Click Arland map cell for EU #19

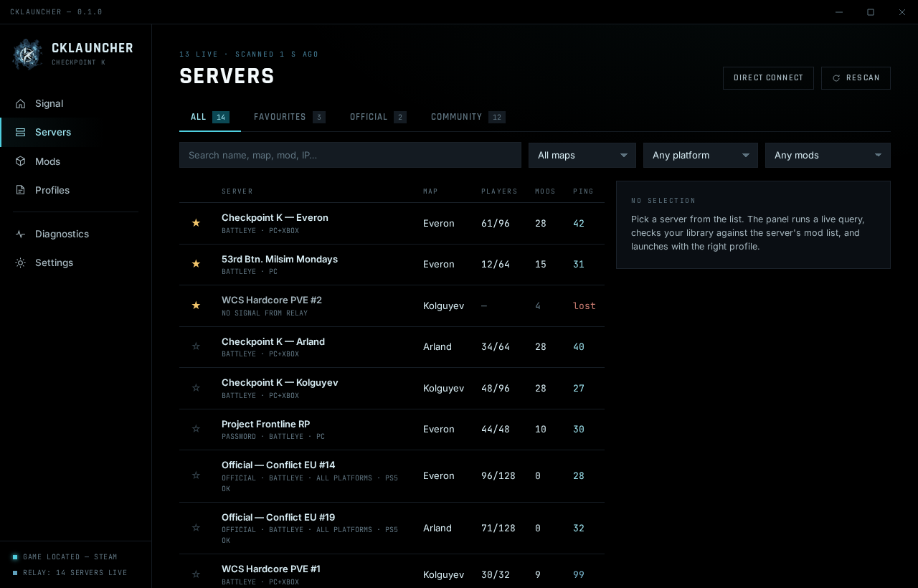coord(437,528)
